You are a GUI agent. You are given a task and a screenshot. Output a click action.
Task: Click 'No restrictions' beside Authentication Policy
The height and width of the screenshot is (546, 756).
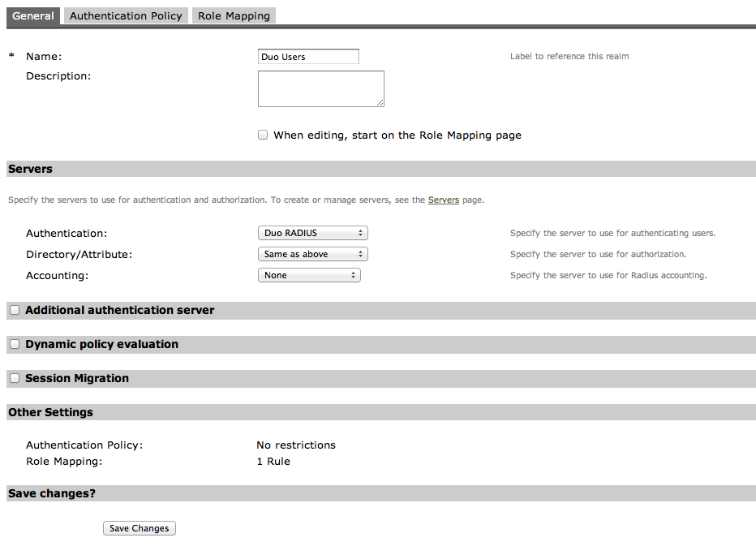(x=295, y=445)
